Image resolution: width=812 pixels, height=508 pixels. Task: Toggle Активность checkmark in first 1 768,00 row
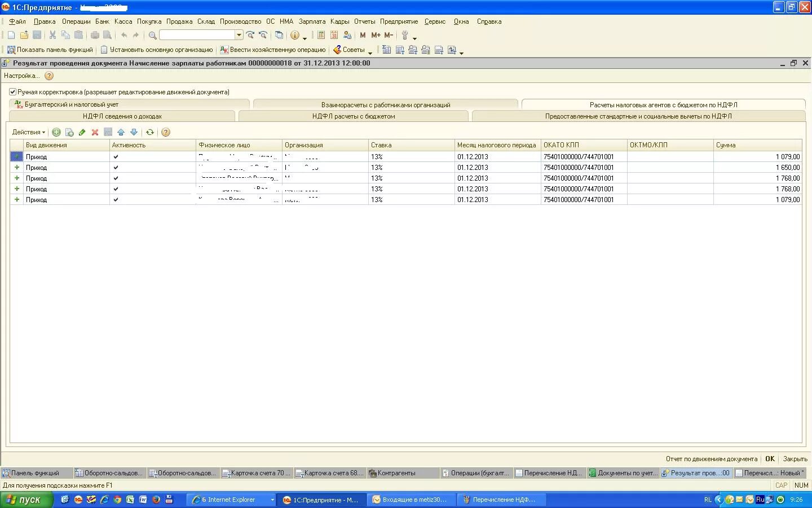tap(116, 178)
